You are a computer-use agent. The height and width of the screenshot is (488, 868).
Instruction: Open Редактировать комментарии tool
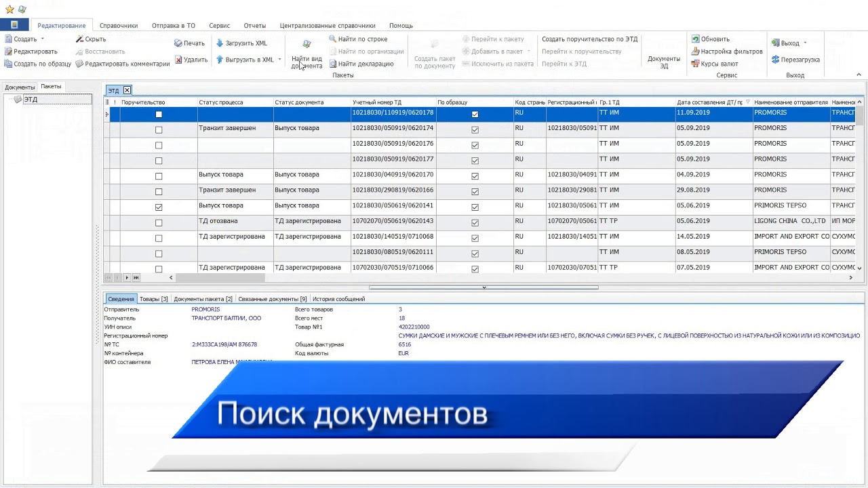[x=123, y=64]
